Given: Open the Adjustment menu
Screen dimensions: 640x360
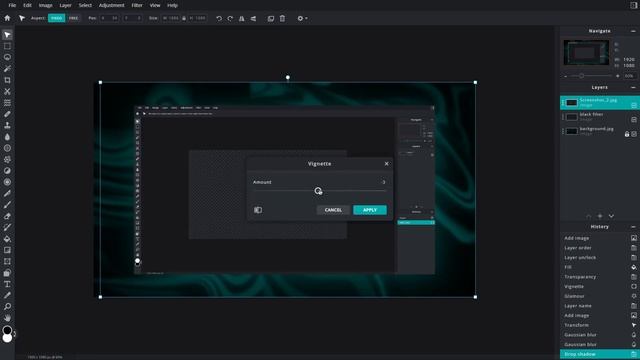Looking at the screenshot, I should pos(111,5).
